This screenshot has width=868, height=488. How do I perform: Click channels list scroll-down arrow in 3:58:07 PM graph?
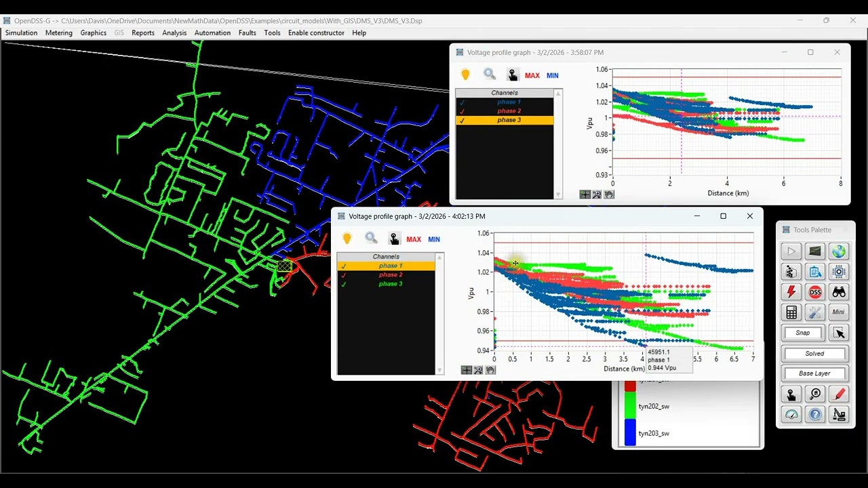(558, 195)
